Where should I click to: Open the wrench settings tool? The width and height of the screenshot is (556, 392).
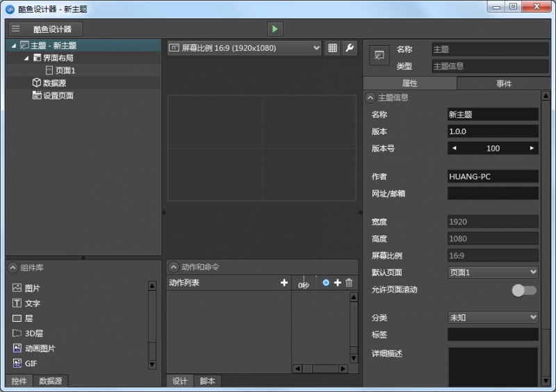click(350, 48)
